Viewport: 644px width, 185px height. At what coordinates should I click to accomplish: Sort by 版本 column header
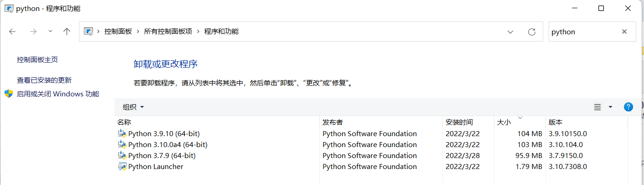(x=587, y=122)
